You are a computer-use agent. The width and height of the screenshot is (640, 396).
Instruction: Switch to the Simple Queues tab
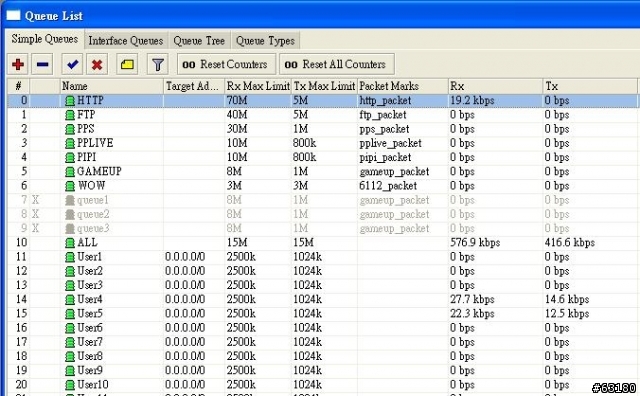tap(44, 39)
